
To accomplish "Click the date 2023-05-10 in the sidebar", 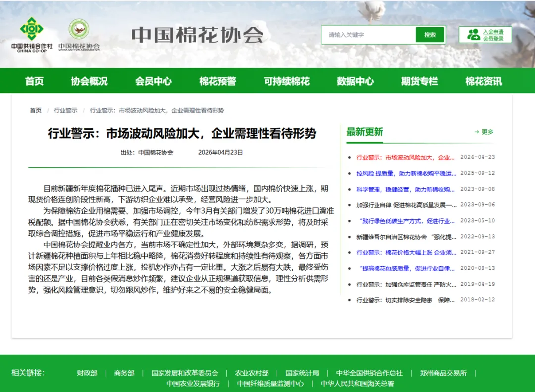I will (478, 221).
